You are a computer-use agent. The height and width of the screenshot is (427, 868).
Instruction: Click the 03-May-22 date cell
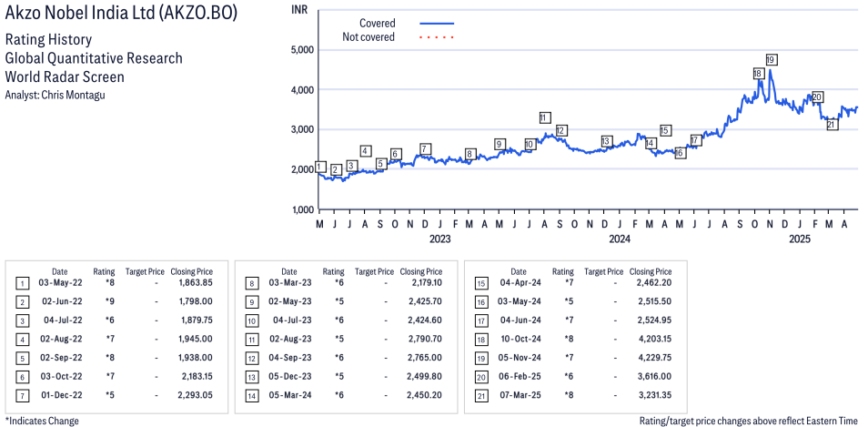(60, 283)
